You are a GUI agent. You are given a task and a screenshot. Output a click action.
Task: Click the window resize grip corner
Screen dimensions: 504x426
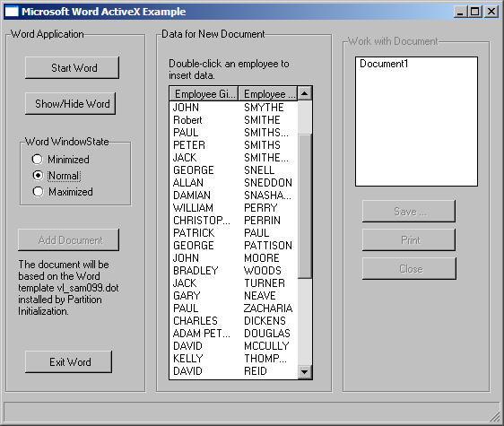point(495,417)
